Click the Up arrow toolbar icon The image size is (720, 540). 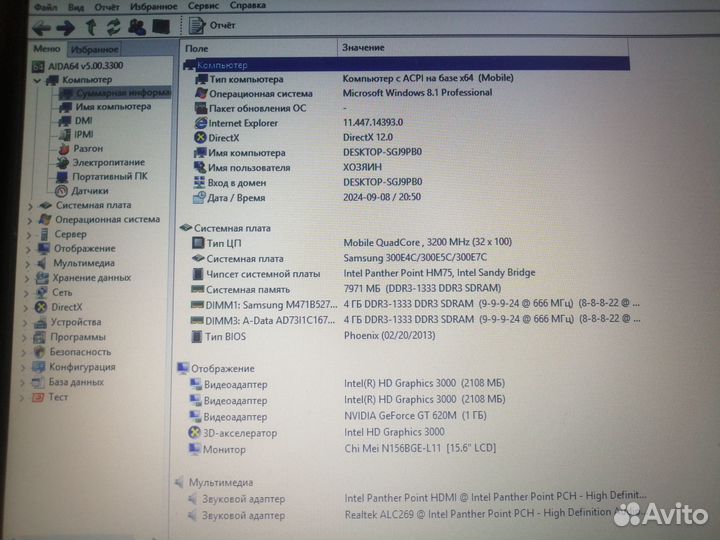click(91, 27)
